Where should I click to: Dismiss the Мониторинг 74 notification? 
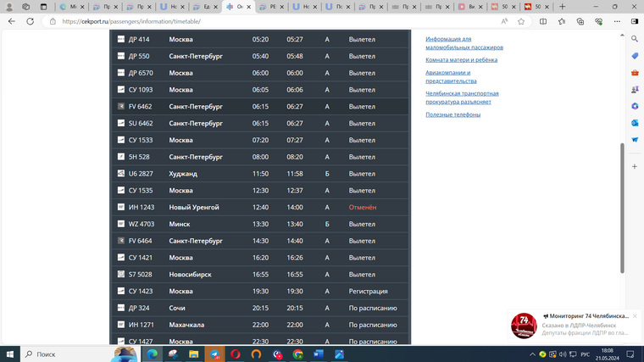(x=635, y=316)
